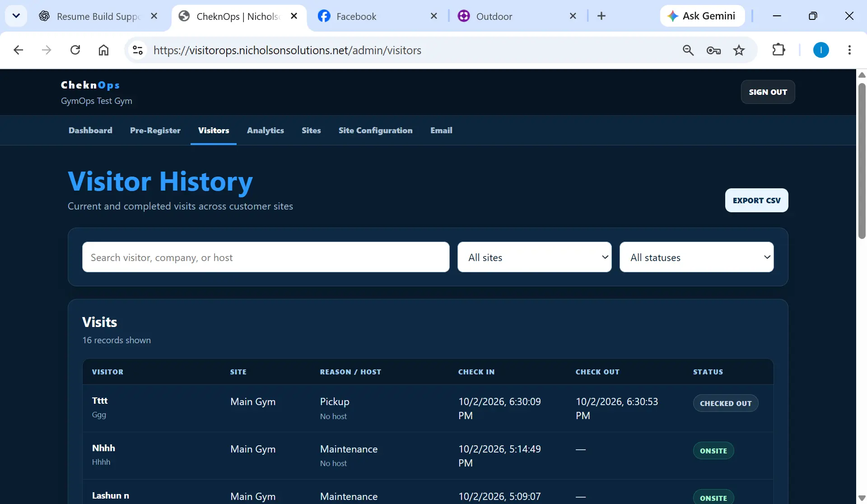Click the SIGN OUT button
The width and height of the screenshot is (867, 504).
click(768, 92)
